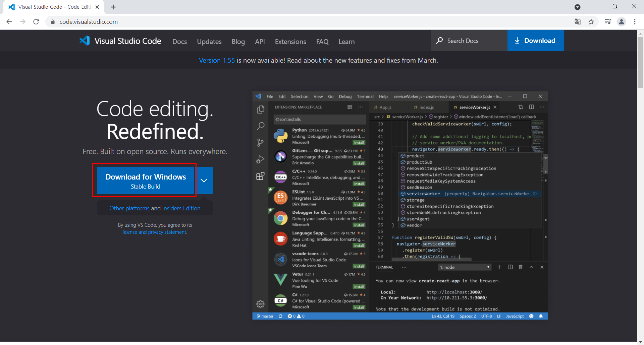Image resolution: width=644 pixels, height=345 pixels.
Task: Click the '@sort:installs' search box in preview
Action: point(320,120)
